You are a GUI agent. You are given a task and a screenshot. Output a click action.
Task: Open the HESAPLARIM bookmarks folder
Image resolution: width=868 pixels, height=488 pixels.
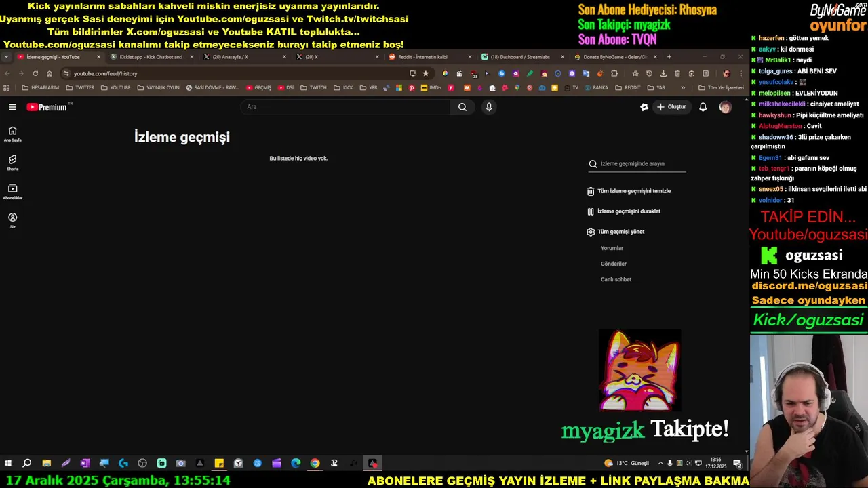(x=41, y=87)
